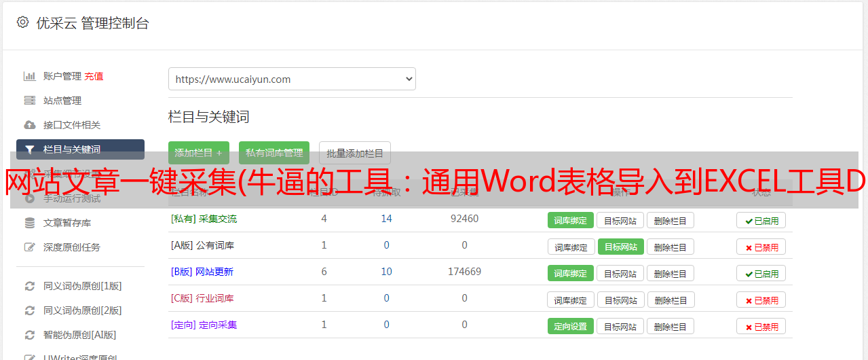Click the 栏目与关键词 page heading

tap(209, 117)
